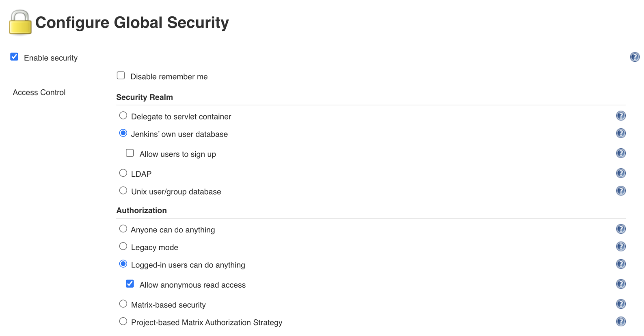644x336 pixels.
Task: Untick Allow anonymous read access
Action: 130,284
